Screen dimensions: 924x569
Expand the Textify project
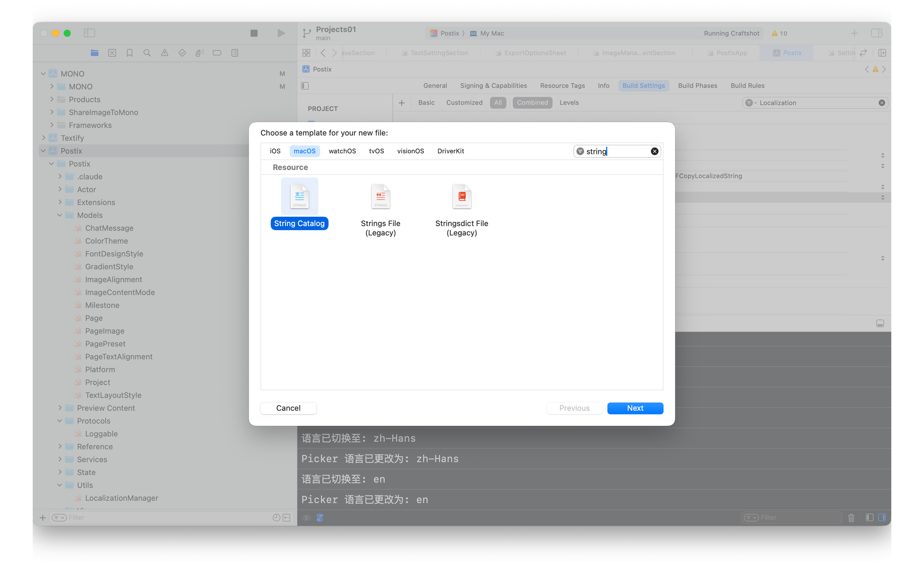click(43, 138)
